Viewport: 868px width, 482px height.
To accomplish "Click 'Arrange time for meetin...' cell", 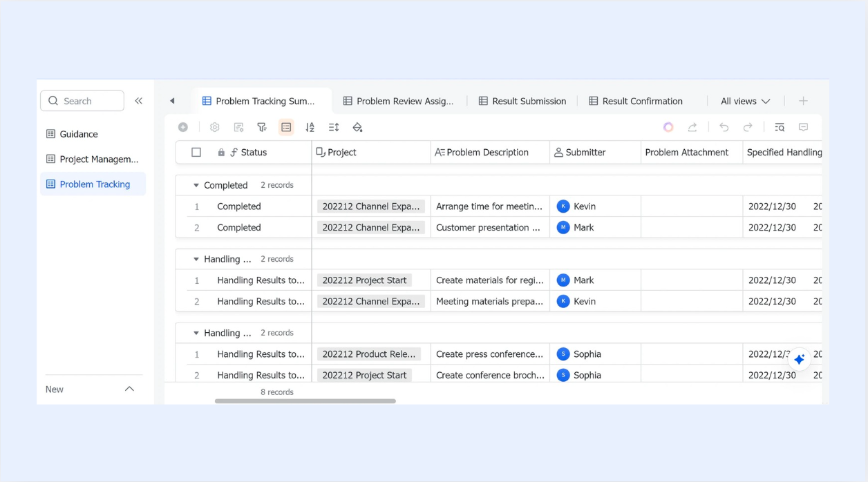I will (x=490, y=206).
